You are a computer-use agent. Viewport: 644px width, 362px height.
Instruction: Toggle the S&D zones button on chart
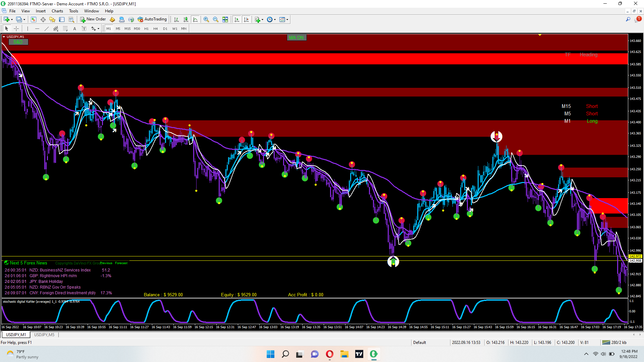point(18,42)
